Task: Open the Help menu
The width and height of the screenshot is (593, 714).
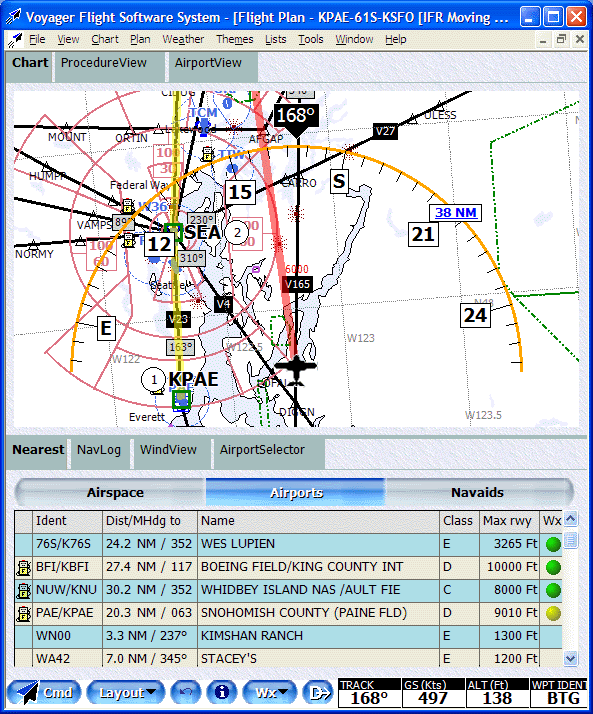Action: pyautogui.click(x=395, y=40)
